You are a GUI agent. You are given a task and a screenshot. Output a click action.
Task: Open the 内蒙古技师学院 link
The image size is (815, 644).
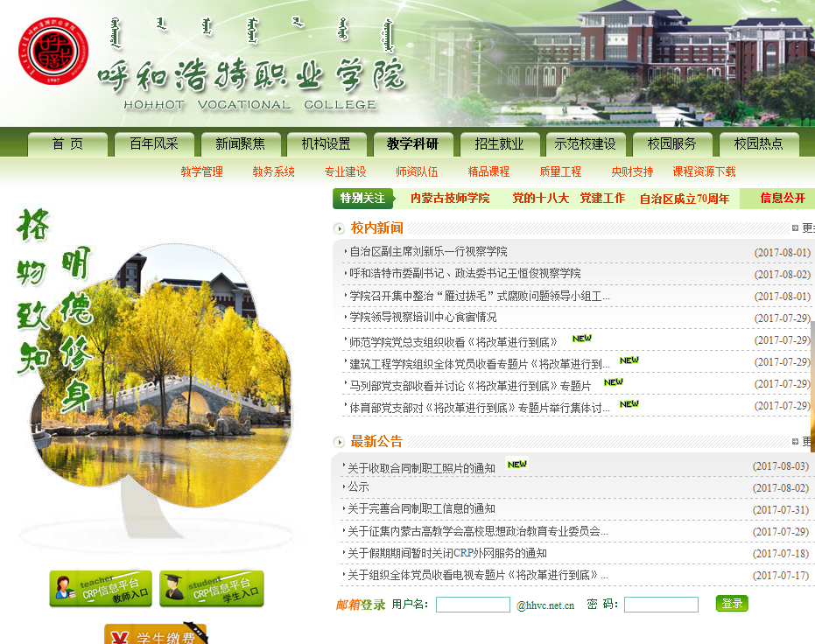[x=450, y=199]
